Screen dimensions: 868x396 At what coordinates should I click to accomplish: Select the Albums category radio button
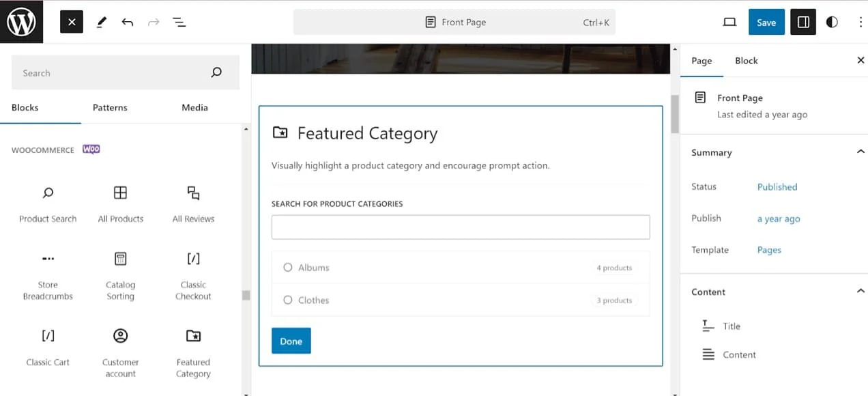coord(288,268)
